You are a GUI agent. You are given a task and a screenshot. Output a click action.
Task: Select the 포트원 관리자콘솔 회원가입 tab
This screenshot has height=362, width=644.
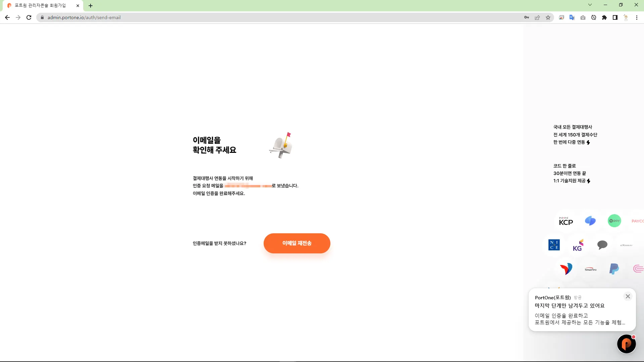tap(40, 6)
